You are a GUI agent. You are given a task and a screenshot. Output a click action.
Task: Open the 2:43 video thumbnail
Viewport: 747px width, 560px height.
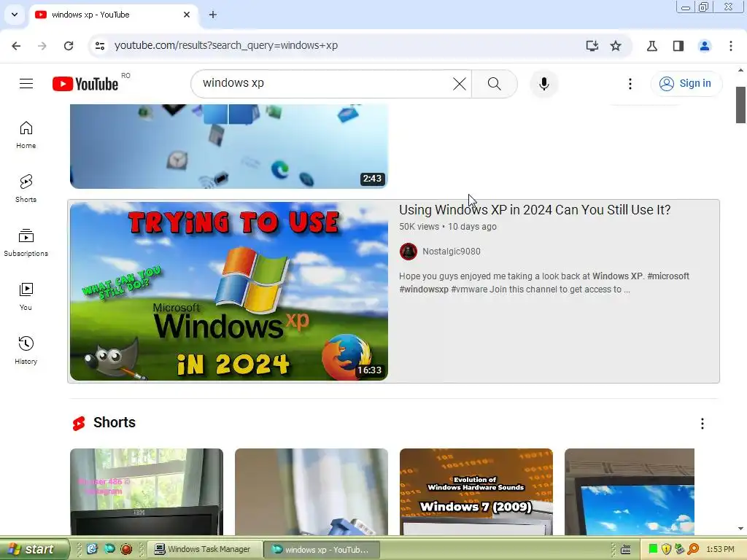(x=228, y=146)
